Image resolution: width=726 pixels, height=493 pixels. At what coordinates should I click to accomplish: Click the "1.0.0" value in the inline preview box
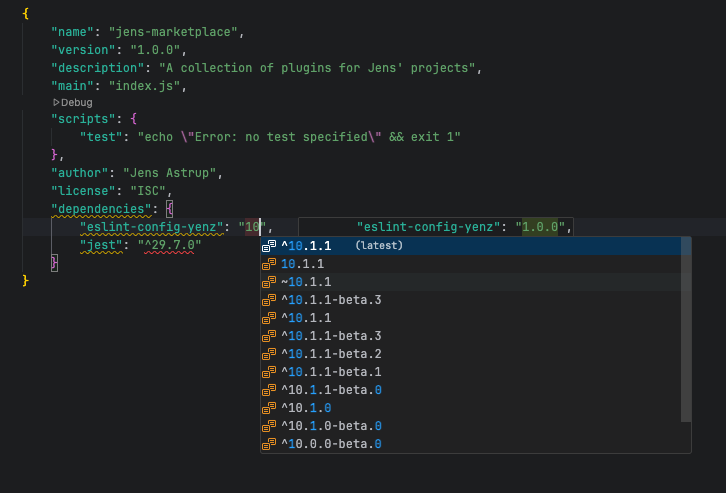point(540,227)
